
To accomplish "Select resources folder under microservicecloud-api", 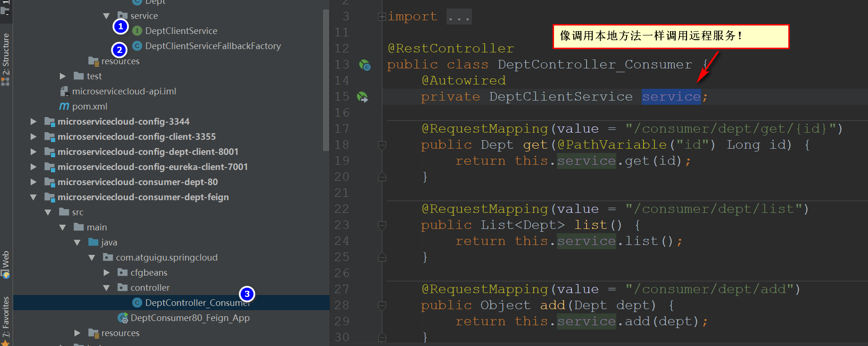I will [x=120, y=61].
